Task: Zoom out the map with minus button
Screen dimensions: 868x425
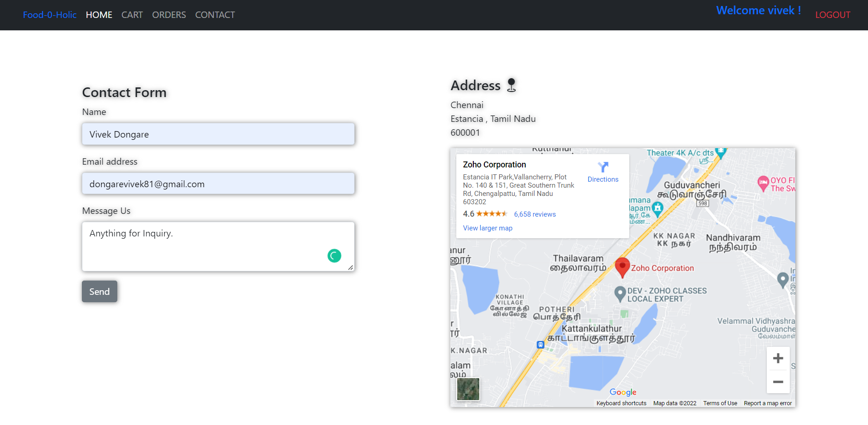Action: (778, 382)
